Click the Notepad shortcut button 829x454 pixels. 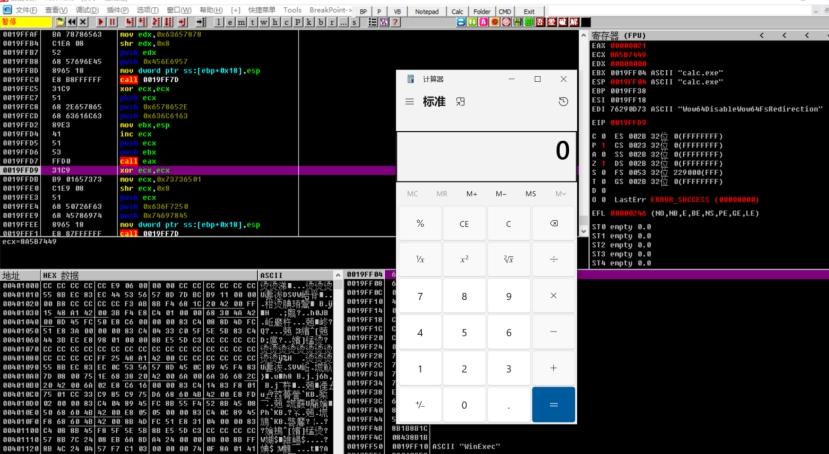pyautogui.click(x=427, y=11)
